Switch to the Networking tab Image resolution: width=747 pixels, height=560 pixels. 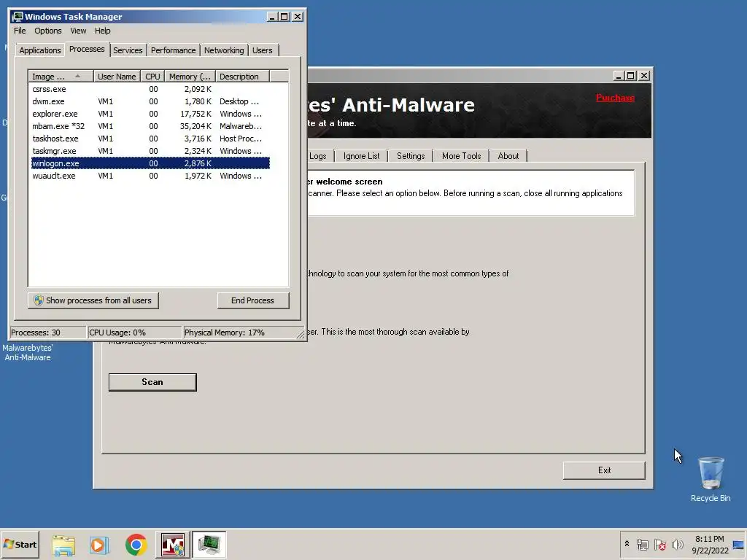(224, 50)
